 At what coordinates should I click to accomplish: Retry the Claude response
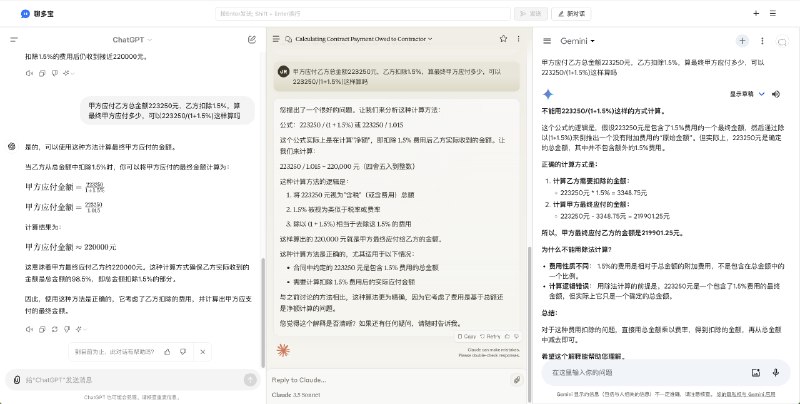pyautogui.click(x=490, y=337)
